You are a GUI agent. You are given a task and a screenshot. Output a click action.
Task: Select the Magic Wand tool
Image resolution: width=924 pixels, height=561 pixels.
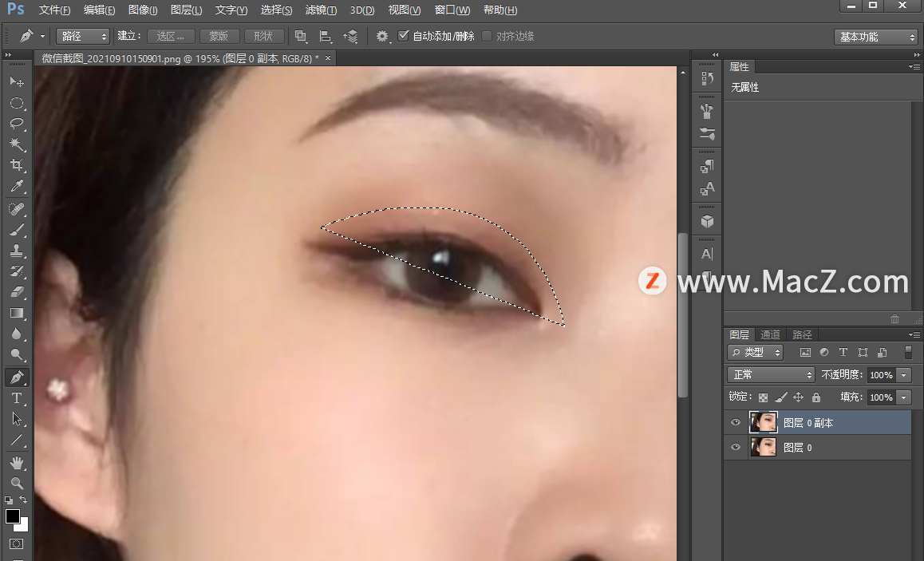pyautogui.click(x=17, y=144)
